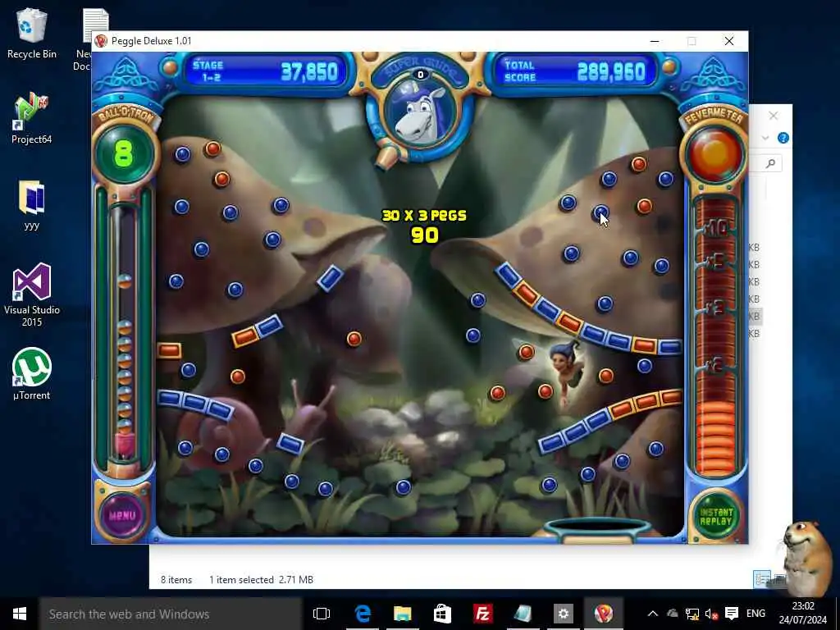The height and width of the screenshot is (630, 840).
Task: Click the Stage 1-2 score panel
Action: pos(265,71)
